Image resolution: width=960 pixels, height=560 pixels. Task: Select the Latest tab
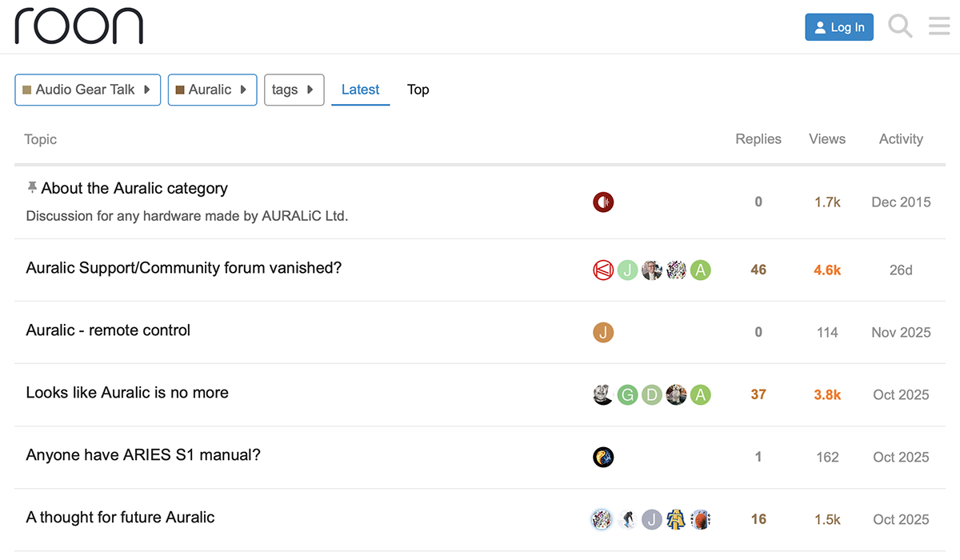pos(360,90)
